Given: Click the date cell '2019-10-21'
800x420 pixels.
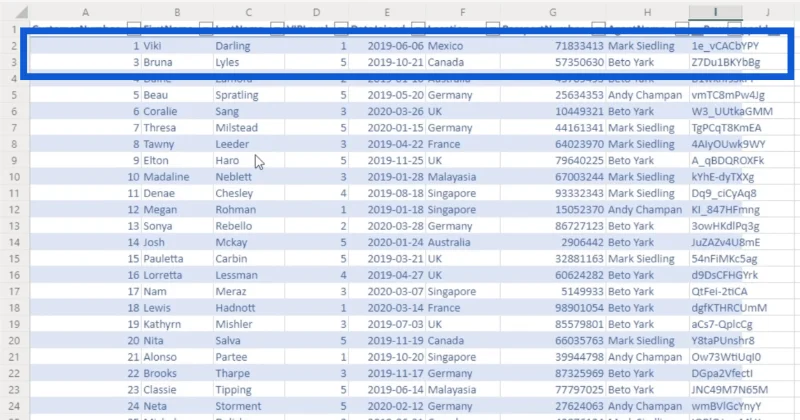Looking at the screenshot, I should pos(387,62).
